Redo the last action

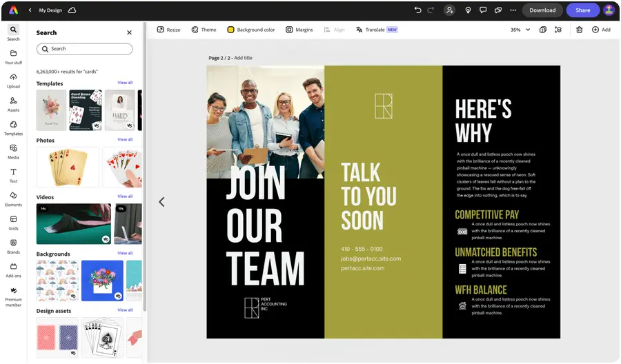(431, 10)
